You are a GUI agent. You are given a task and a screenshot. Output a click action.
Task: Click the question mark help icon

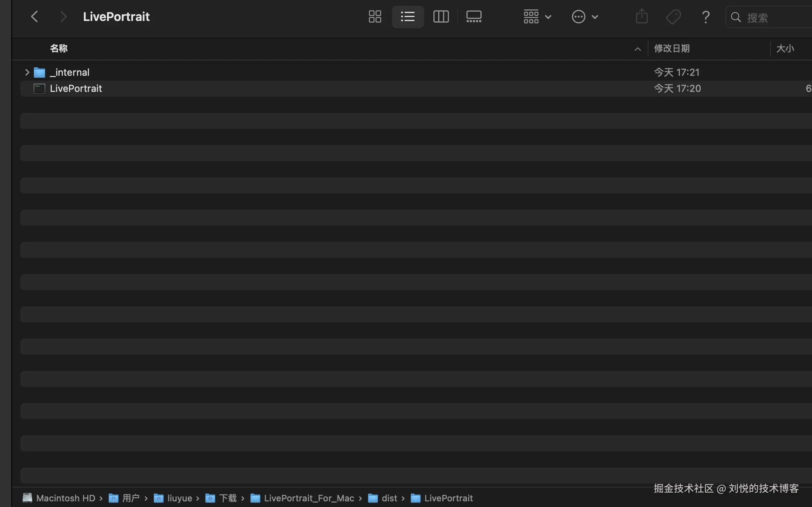tap(705, 17)
